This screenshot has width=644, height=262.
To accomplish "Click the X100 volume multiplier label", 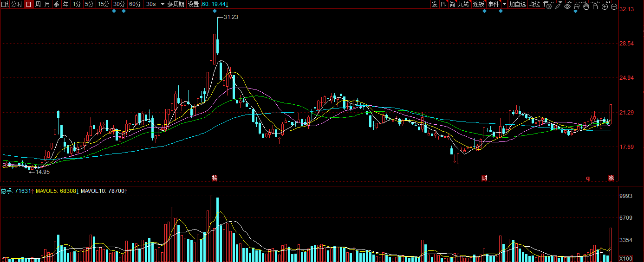I will pos(626,258).
